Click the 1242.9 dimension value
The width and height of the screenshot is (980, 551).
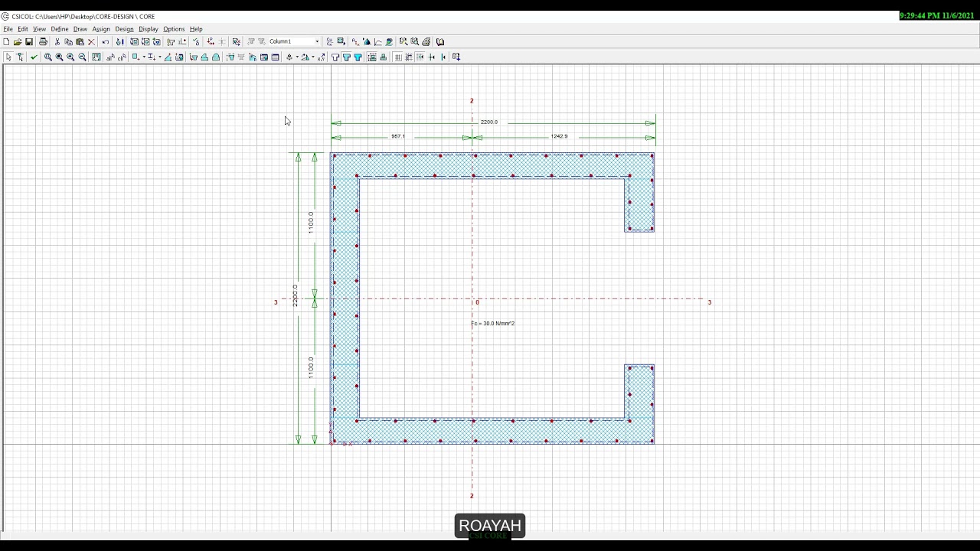[x=560, y=136]
